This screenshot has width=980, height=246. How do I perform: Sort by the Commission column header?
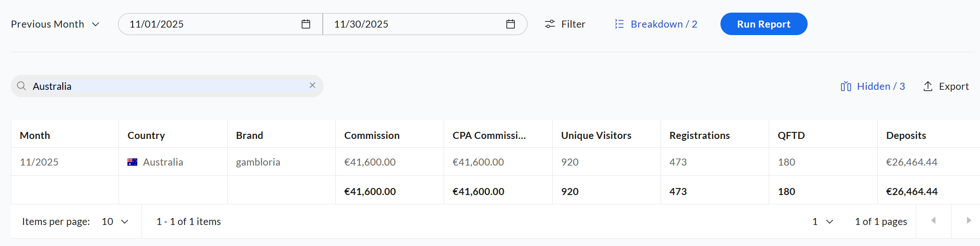click(x=372, y=136)
